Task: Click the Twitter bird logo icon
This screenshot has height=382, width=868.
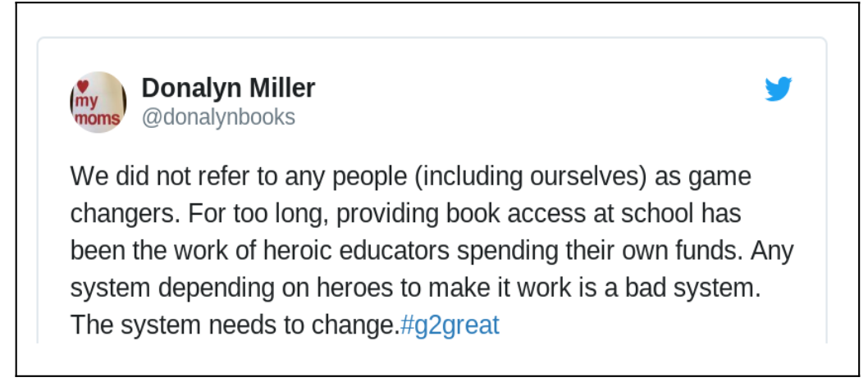Action: [778, 89]
